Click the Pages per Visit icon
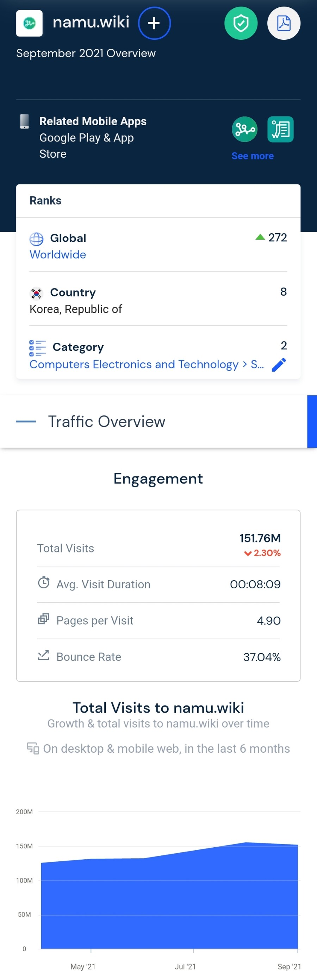This screenshot has height=980, width=317. 43,619
